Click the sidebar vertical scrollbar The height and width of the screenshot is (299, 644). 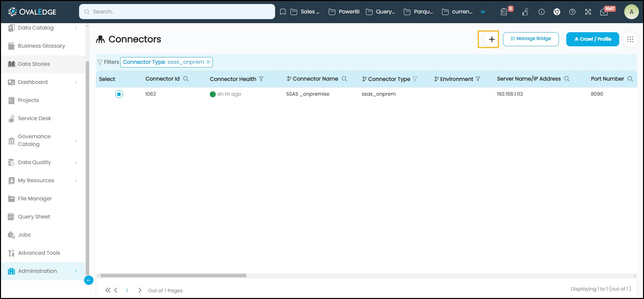pyautogui.click(x=87, y=168)
